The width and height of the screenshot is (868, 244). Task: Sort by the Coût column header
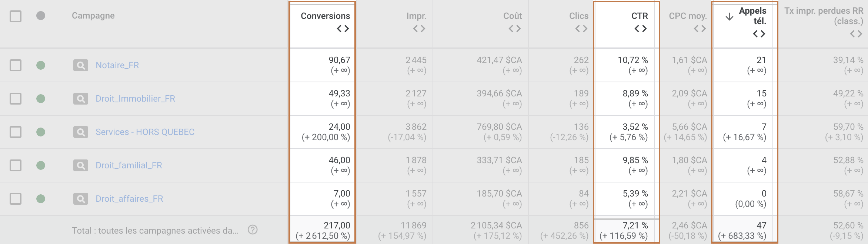tap(513, 16)
